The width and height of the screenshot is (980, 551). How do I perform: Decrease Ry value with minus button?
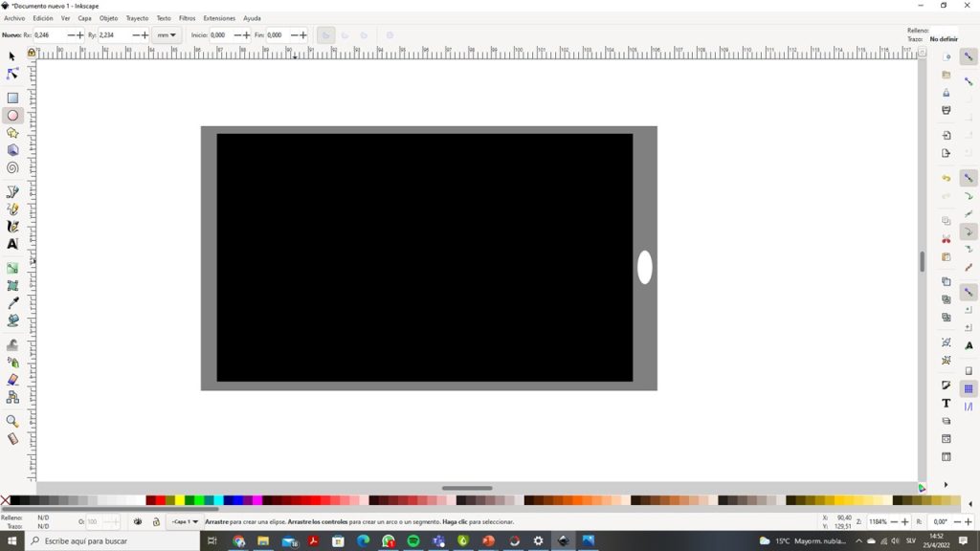(x=136, y=35)
